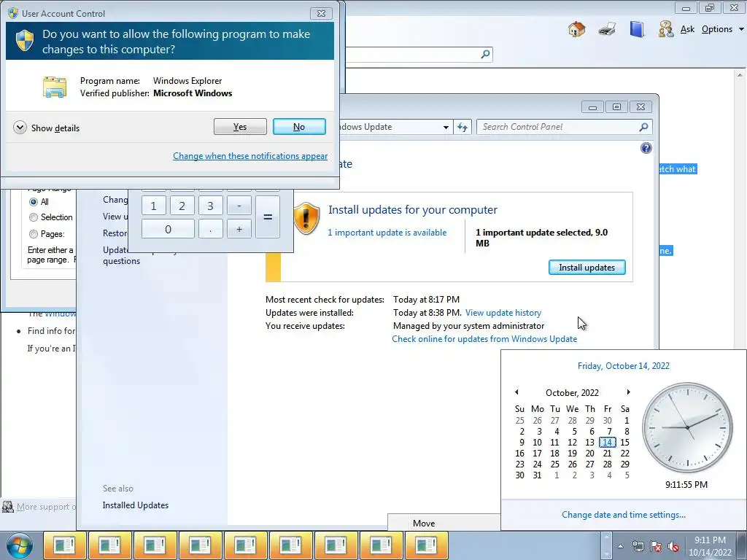Image resolution: width=747 pixels, height=560 pixels.
Task: Click the Windows Explorer program icon
Action: pos(55,87)
